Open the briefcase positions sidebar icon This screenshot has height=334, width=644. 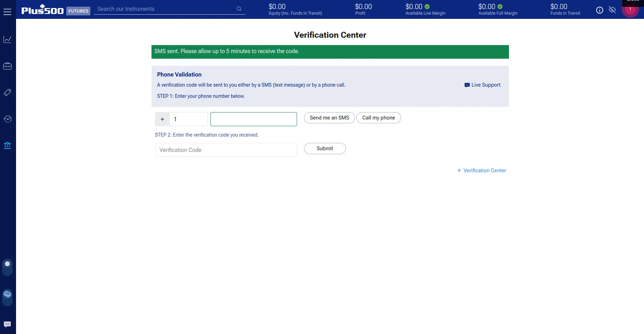pos(7,66)
